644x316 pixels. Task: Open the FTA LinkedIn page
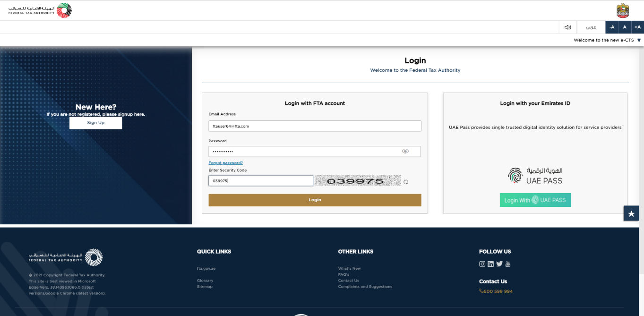coord(490,264)
